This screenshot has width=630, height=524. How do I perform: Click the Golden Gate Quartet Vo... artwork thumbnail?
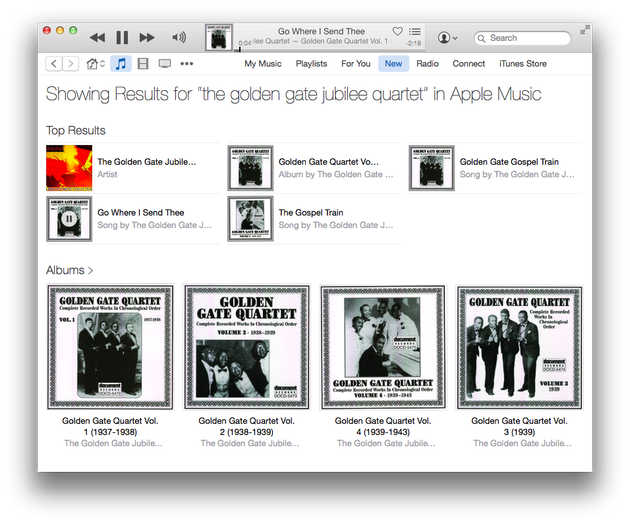pyautogui.click(x=250, y=168)
